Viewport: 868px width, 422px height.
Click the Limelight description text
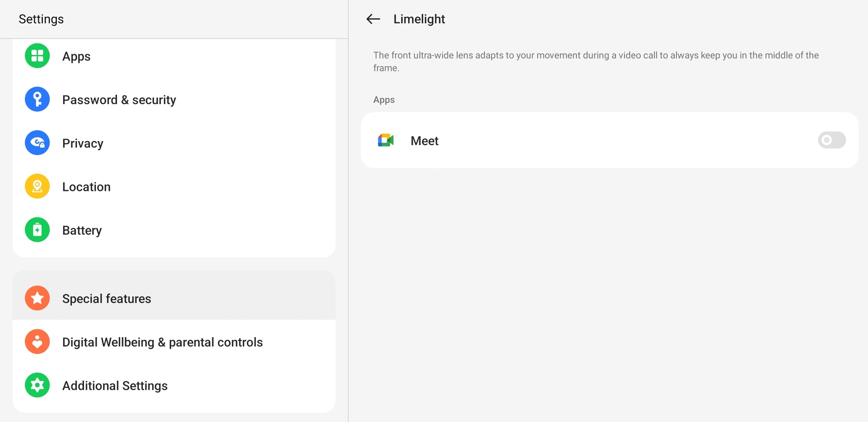click(595, 61)
